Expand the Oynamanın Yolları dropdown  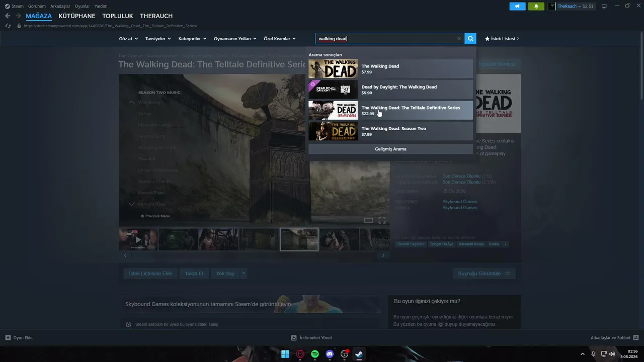235,39
